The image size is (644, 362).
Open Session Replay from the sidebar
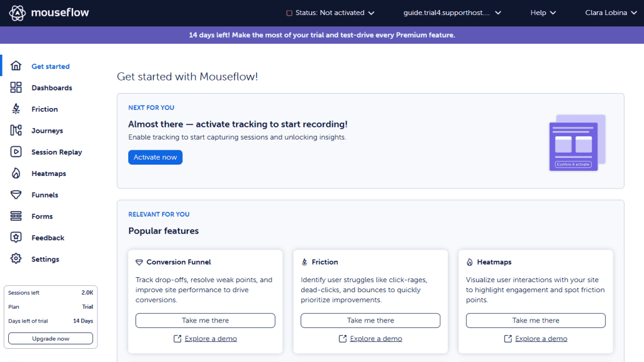[57, 152]
